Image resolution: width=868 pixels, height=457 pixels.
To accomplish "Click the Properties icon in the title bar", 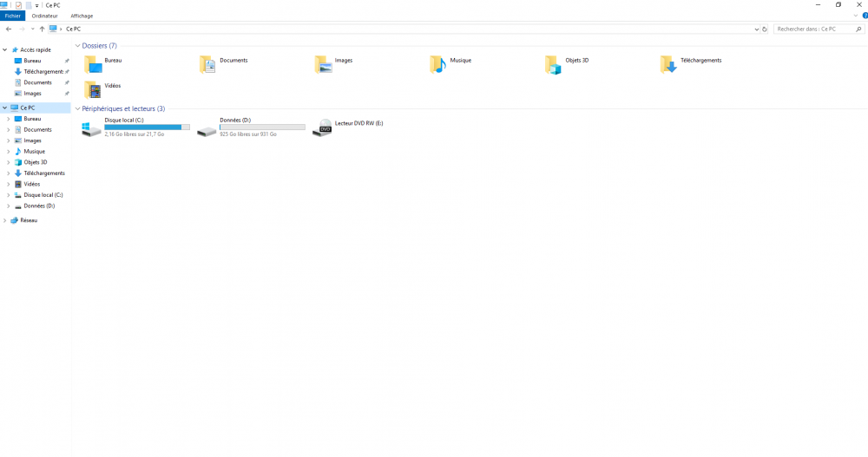I will [18, 5].
